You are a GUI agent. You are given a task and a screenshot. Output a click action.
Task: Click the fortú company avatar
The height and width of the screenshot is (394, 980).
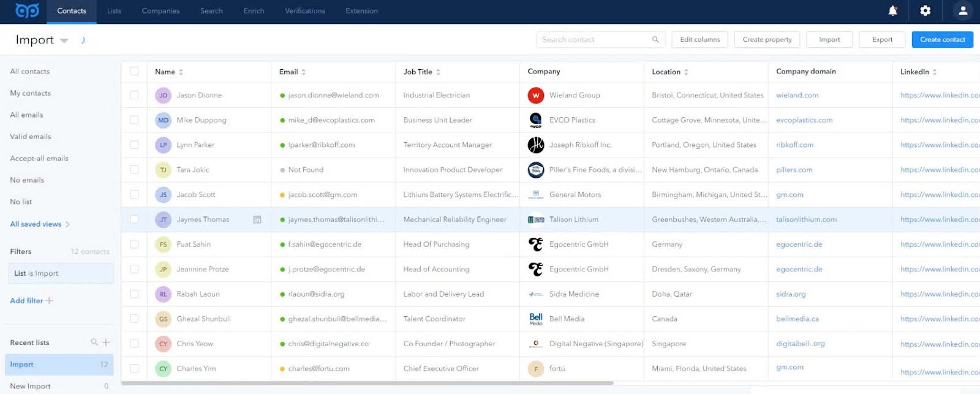tap(536, 368)
